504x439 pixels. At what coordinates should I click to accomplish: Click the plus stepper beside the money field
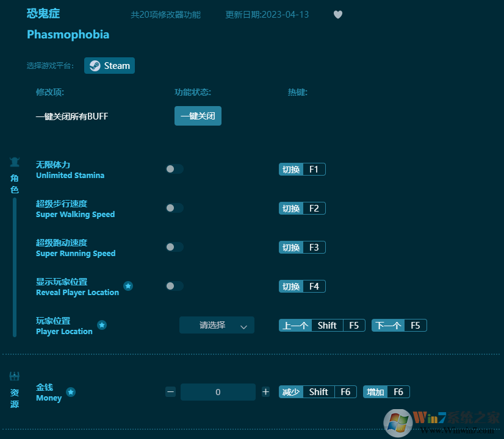click(265, 391)
